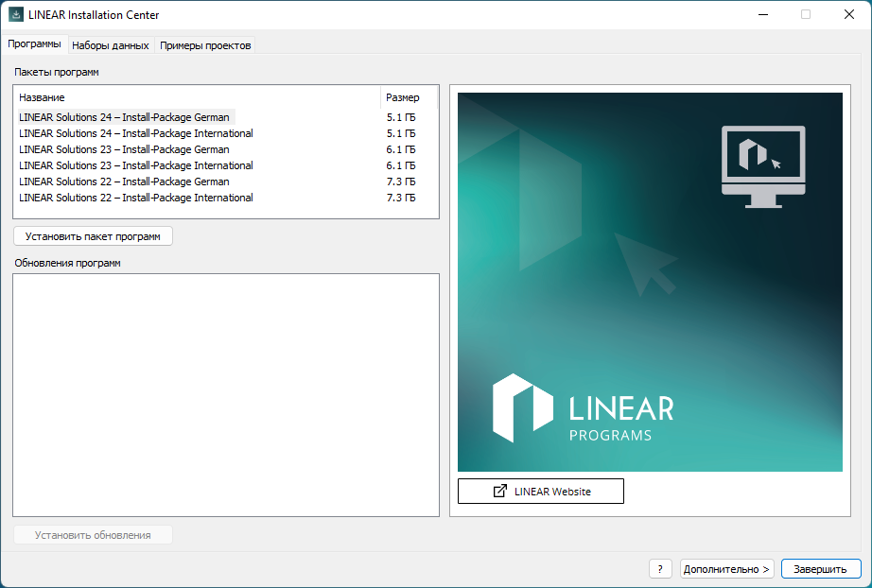Expand the Дополнительно > options
The width and height of the screenshot is (872, 588).
tap(726, 569)
